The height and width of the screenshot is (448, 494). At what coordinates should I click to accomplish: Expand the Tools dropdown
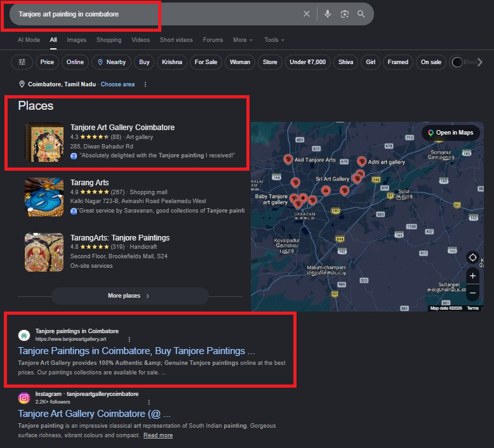pos(274,40)
